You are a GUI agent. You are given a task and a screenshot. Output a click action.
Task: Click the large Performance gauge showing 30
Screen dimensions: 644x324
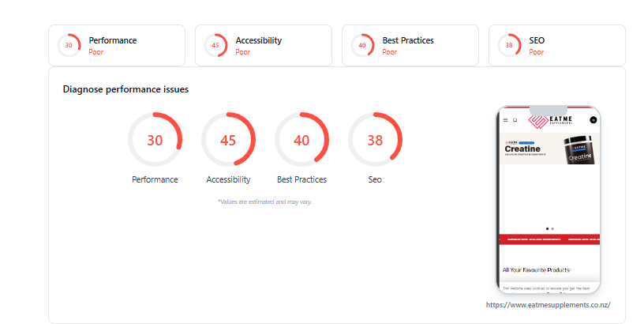coord(155,139)
